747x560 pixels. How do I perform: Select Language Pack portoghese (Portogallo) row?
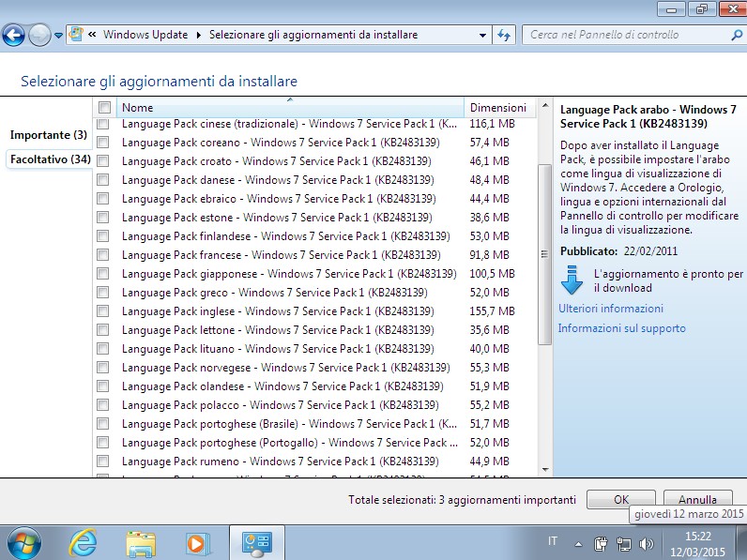point(290,443)
